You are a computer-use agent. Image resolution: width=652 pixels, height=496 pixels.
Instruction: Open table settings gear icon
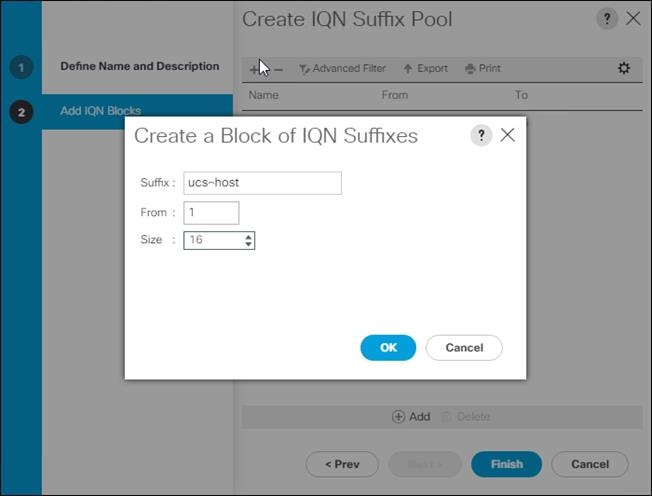(x=624, y=68)
